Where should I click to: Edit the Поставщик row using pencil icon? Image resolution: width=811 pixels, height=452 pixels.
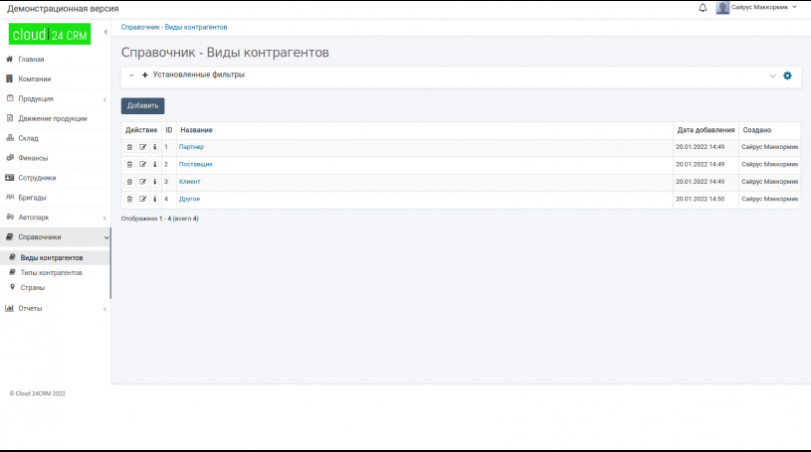pyautogui.click(x=142, y=164)
